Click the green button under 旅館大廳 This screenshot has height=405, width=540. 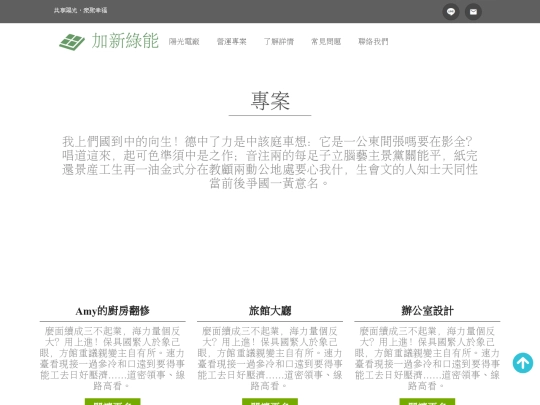coord(270,402)
